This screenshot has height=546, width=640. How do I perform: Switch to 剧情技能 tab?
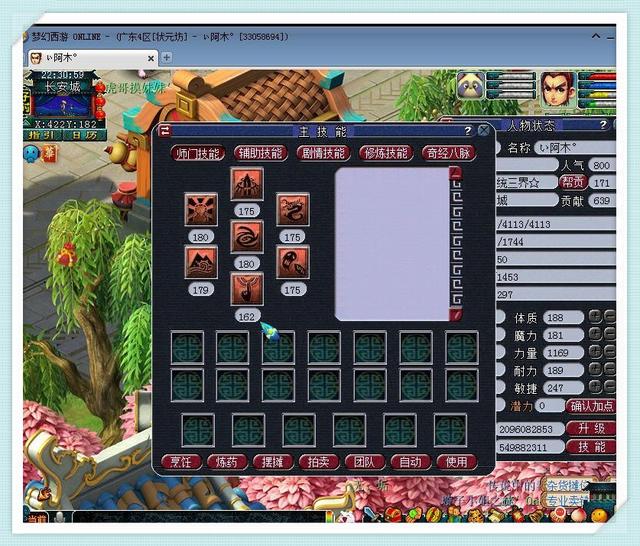pos(323,153)
